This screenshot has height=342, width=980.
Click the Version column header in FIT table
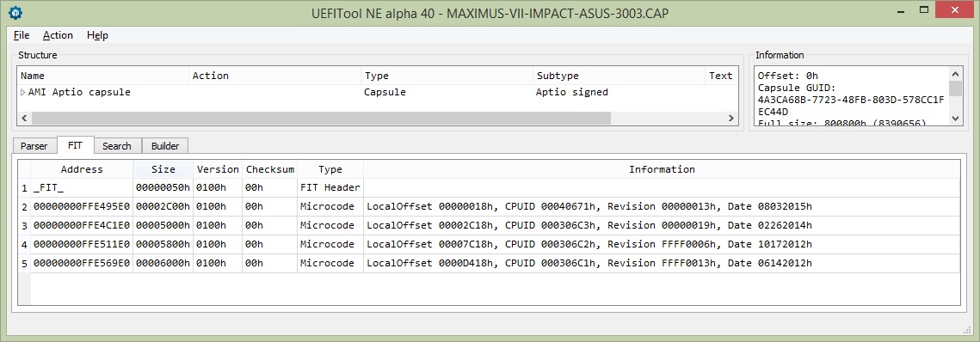(218, 169)
